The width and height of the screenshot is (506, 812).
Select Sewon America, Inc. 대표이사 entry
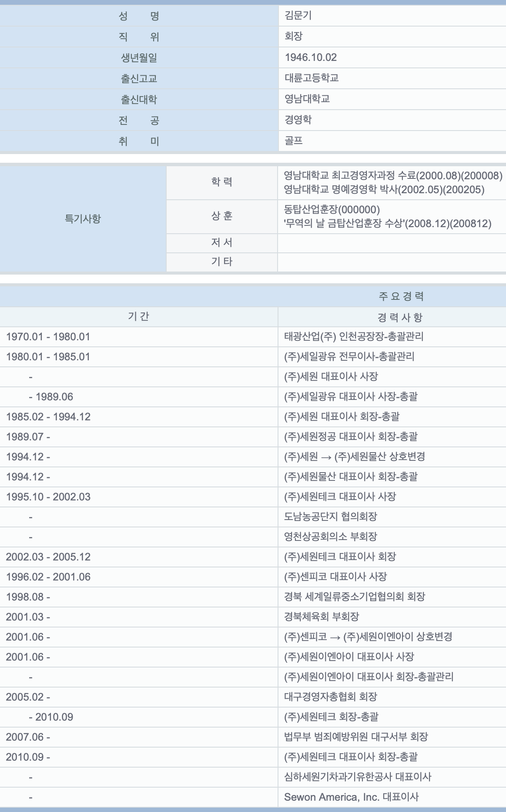[x=351, y=797]
